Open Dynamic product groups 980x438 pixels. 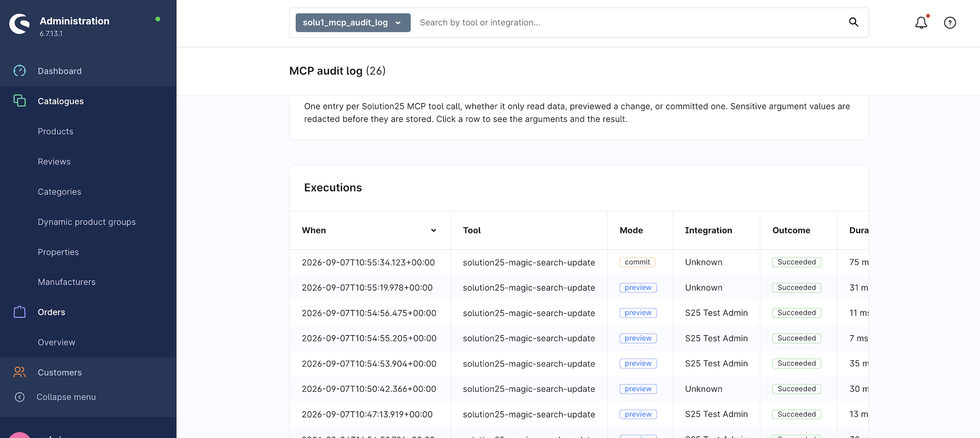click(x=87, y=222)
